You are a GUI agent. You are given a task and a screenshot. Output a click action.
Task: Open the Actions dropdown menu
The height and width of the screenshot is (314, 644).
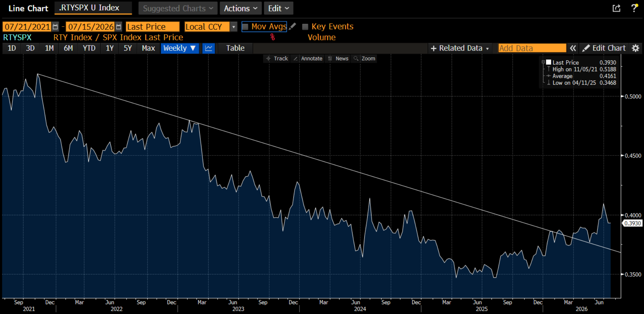coord(240,8)
